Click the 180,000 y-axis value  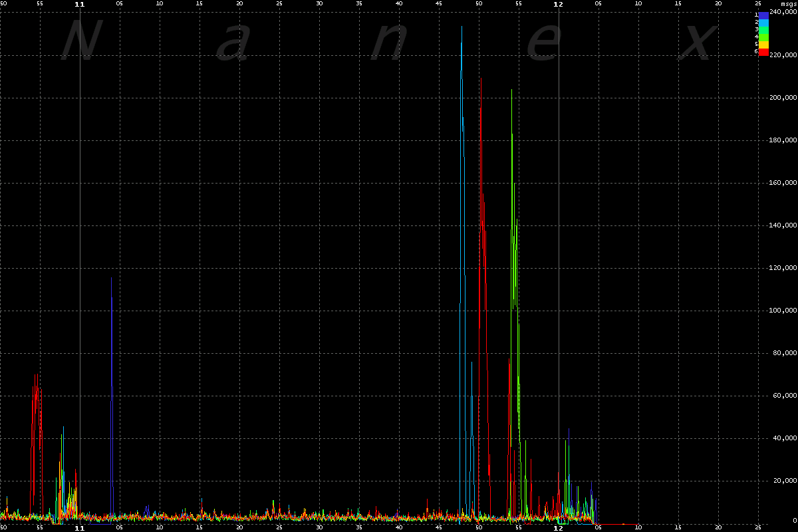(783, 140)
